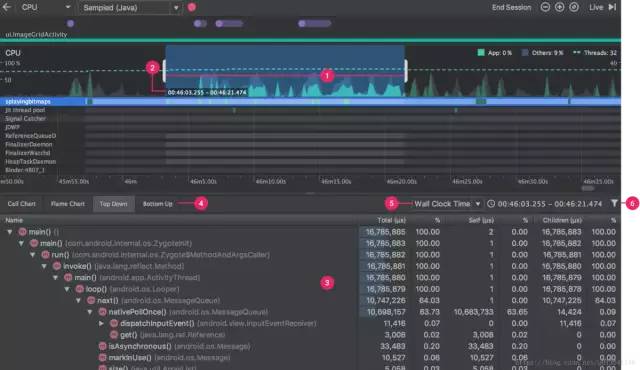
Task: Expand the dispatchInputEvent() tree node
Action: 102,323
